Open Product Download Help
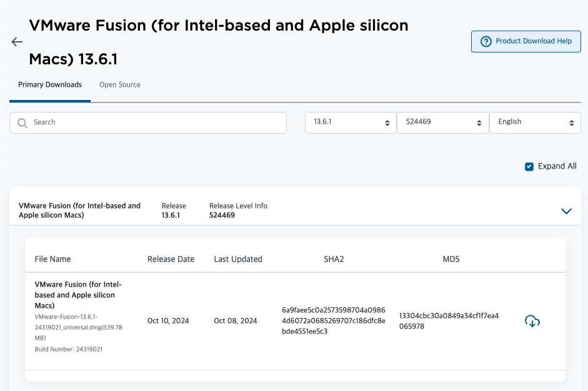The width and height of the screenshot is (588, 391). coord(526,42)
